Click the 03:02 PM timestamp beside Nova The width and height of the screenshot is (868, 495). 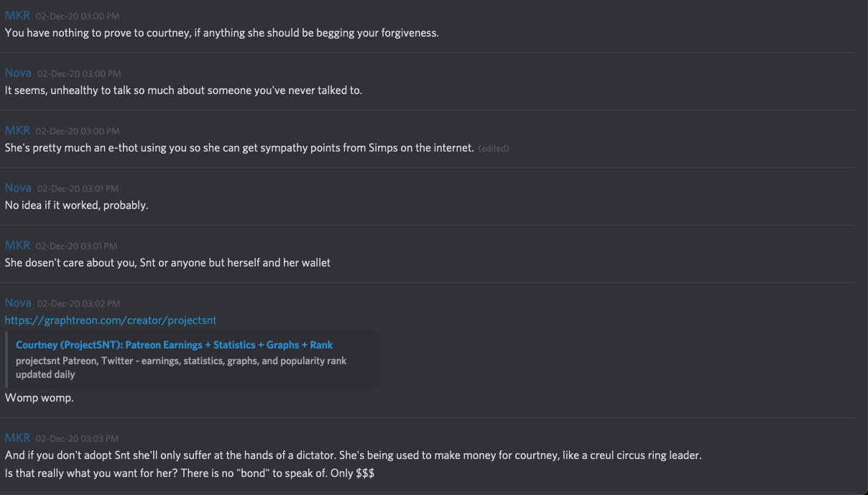[x=78, y=304]
